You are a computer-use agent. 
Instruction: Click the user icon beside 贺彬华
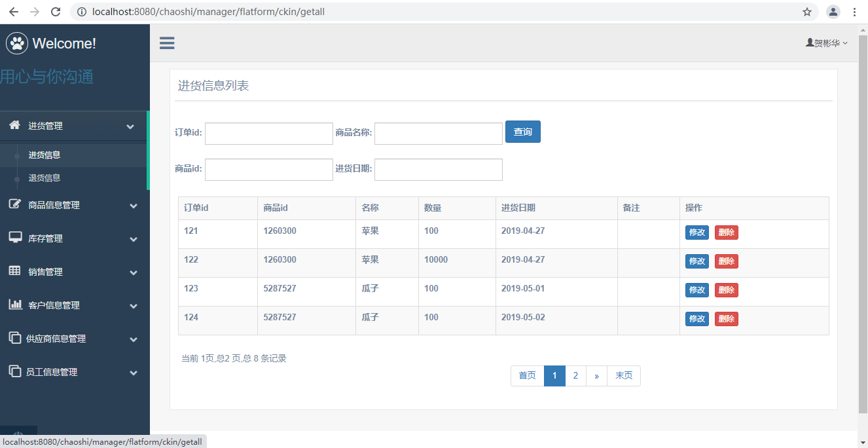pyautogui.click(x=810, y=43)
